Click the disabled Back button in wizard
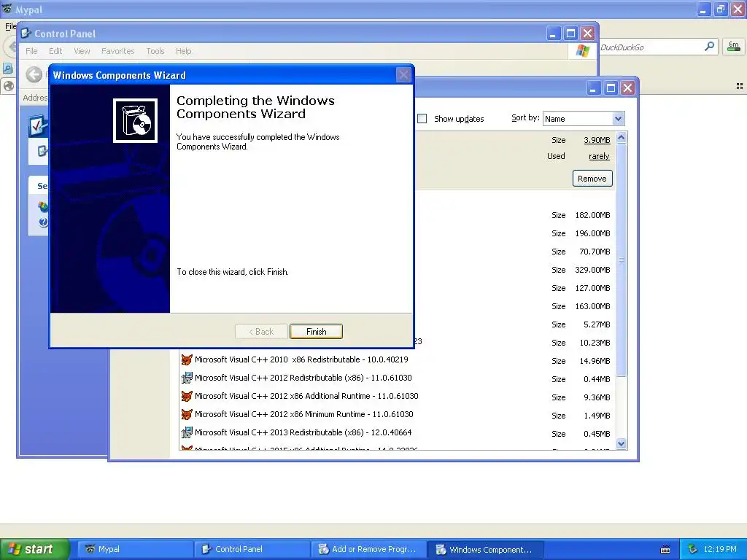747x560 pixels. point(261,332)
